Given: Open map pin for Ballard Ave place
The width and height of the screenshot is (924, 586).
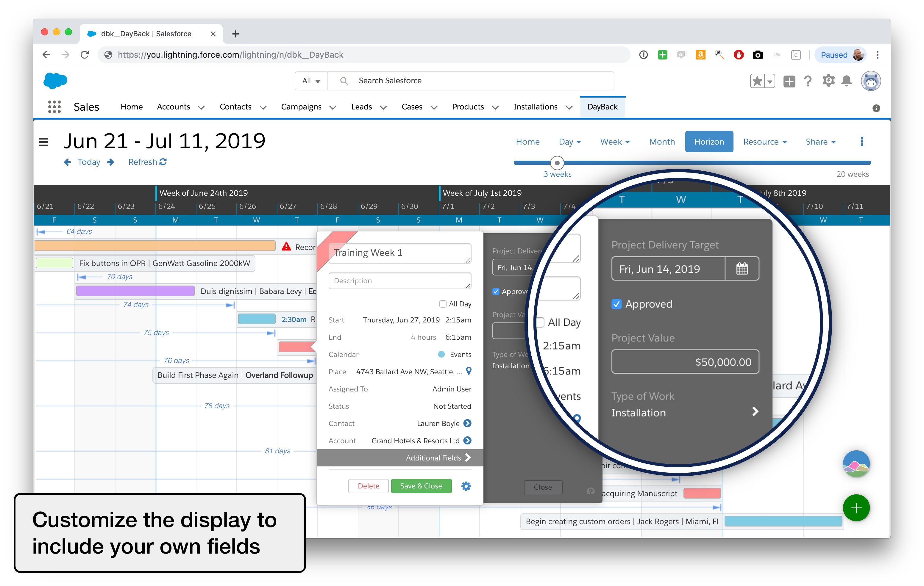Looking at the screenshot, I should 469,371.
